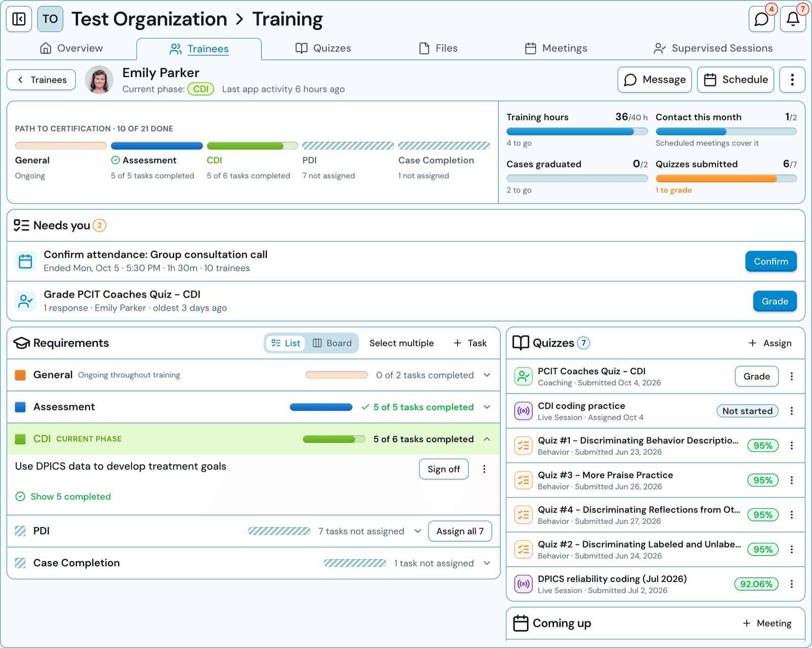This screenshot has width=812, height=648.
Task: Click the live session icon for DPICS reliability coding
Action: point(523,584)
